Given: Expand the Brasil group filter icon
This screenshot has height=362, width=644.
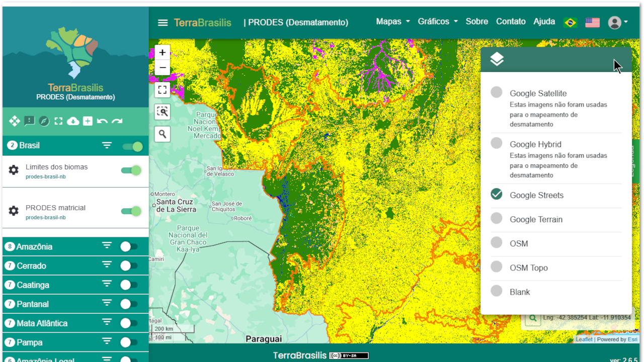Looking at the screenshot, I should [107, 146].
